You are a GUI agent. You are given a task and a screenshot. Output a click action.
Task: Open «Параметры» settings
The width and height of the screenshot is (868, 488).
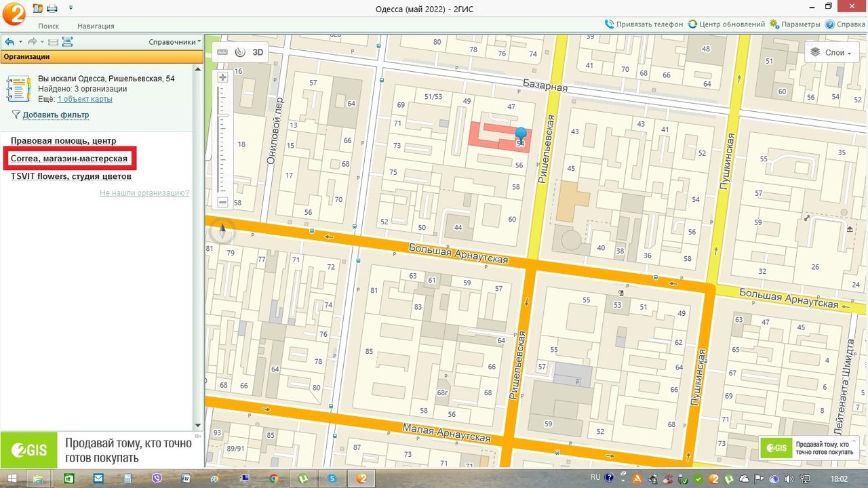click(795, 24)
